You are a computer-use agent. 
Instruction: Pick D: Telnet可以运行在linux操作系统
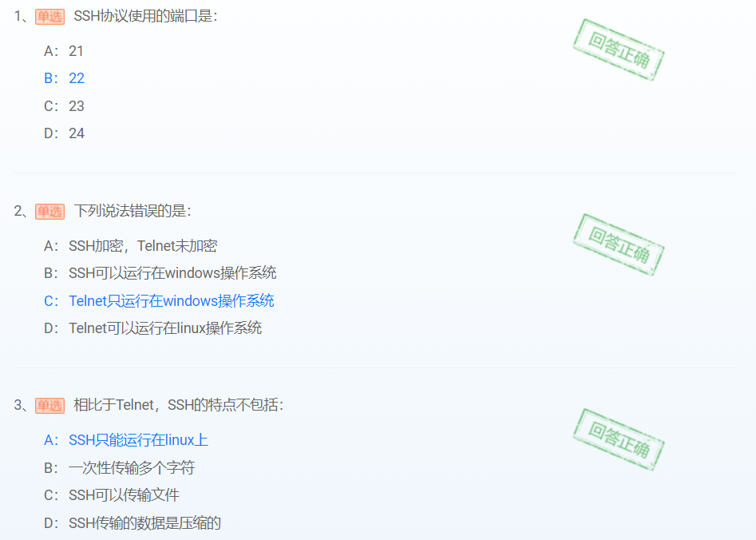pos(152,328)
